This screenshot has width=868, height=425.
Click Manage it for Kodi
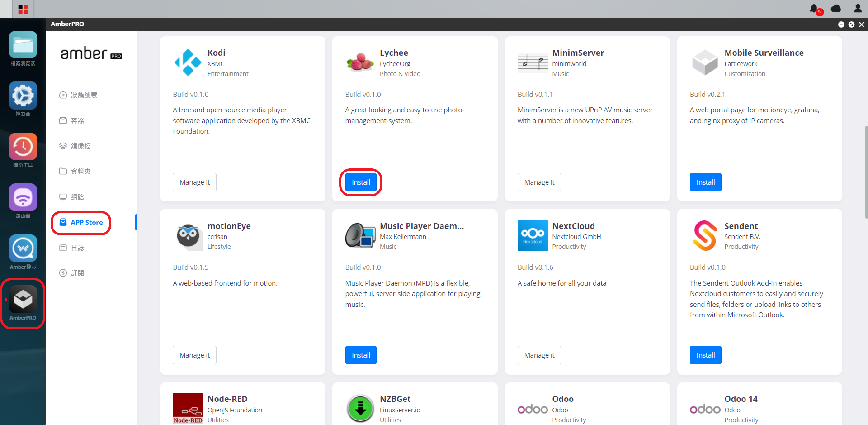pos(194,182)
